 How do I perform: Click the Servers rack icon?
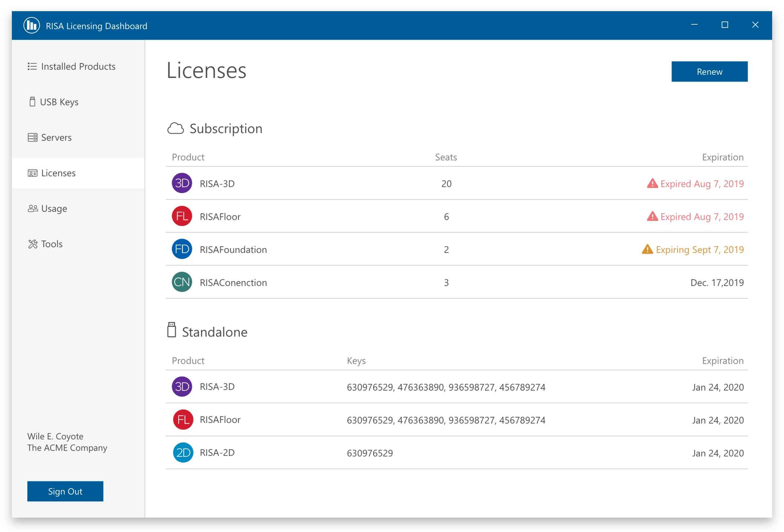32,137
